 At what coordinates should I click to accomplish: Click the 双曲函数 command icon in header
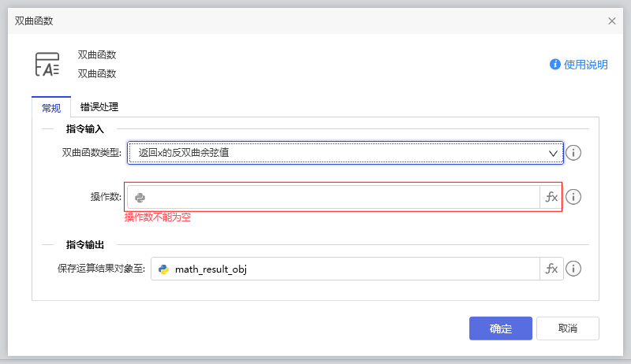[48, 65]
